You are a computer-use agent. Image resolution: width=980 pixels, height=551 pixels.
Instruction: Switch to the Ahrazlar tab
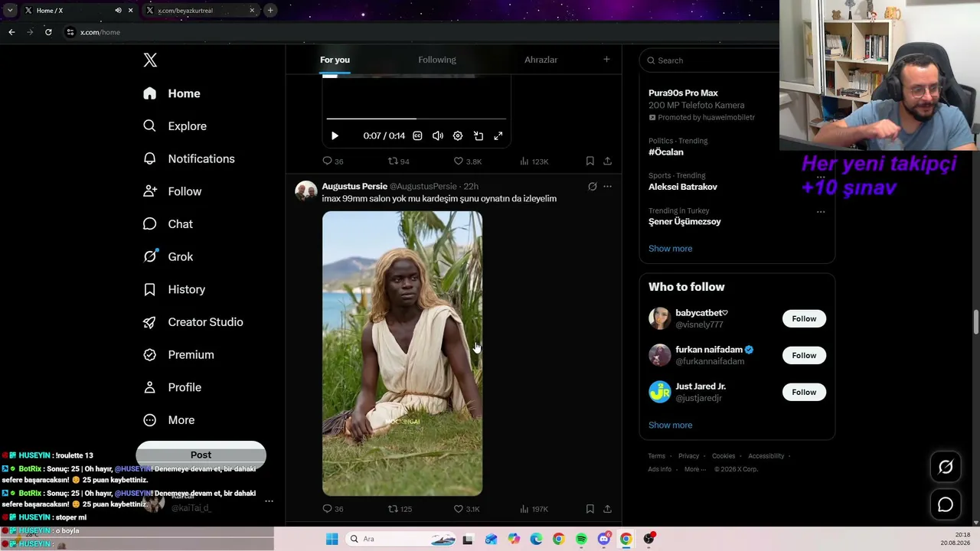(x=541, y=60)
